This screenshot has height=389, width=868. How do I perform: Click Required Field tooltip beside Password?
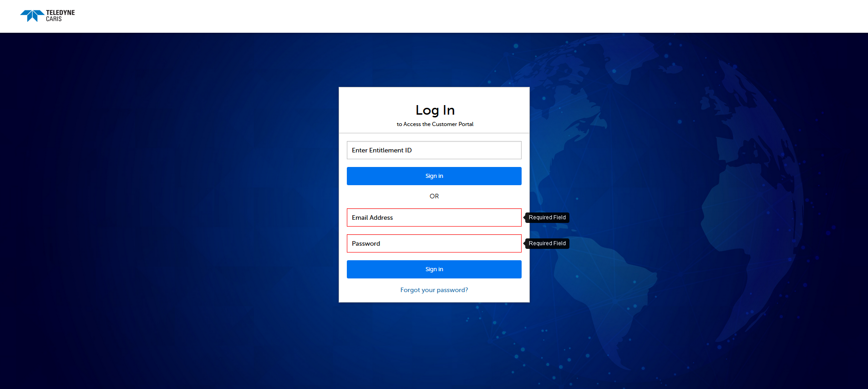point(547,243)
